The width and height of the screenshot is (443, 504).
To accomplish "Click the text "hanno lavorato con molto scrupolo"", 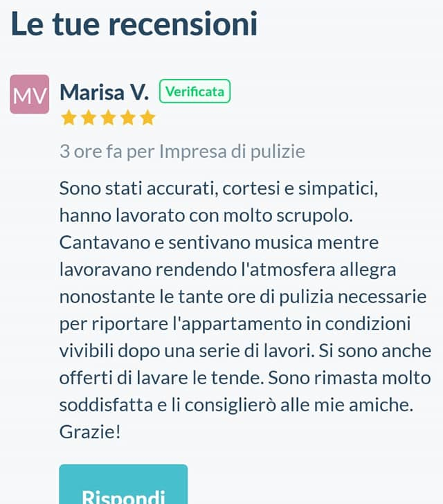I will pyautogui.click(x=206, y=216).
